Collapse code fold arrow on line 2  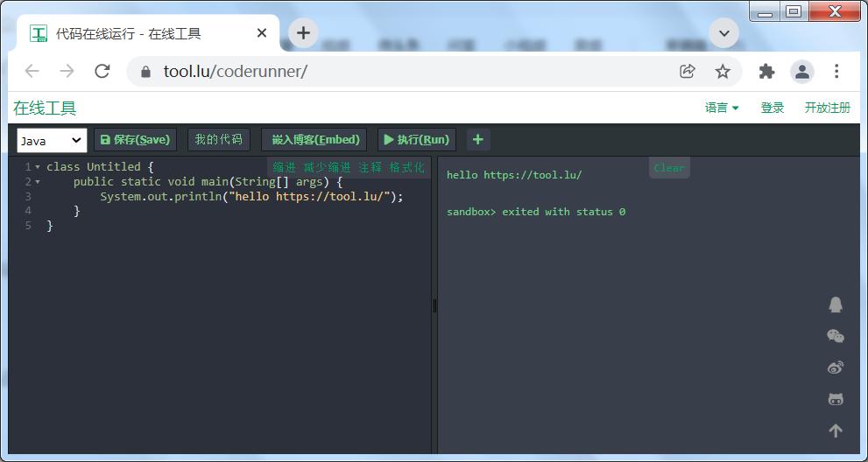coord(37,181)
